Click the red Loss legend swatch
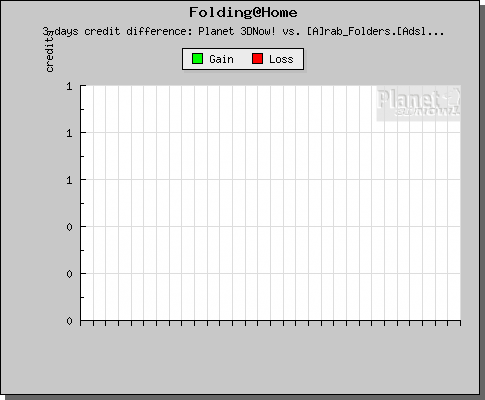 click(257, 59)
